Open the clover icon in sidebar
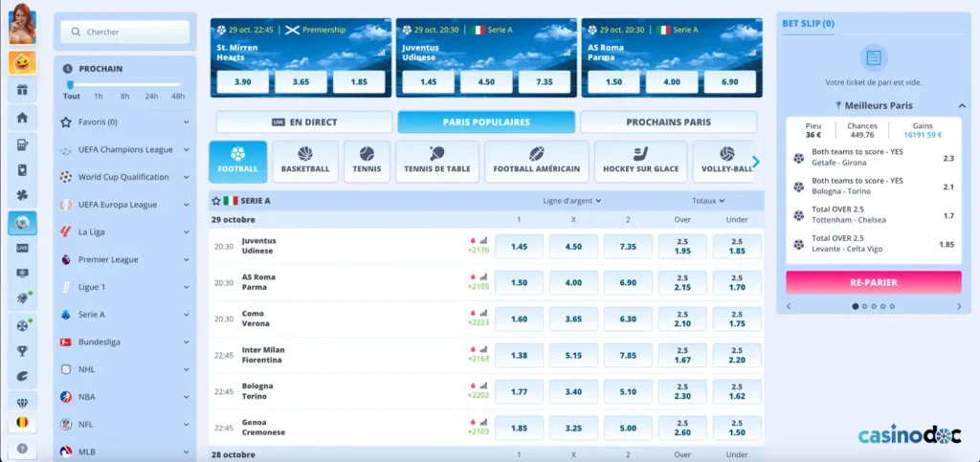 (22, 195)
